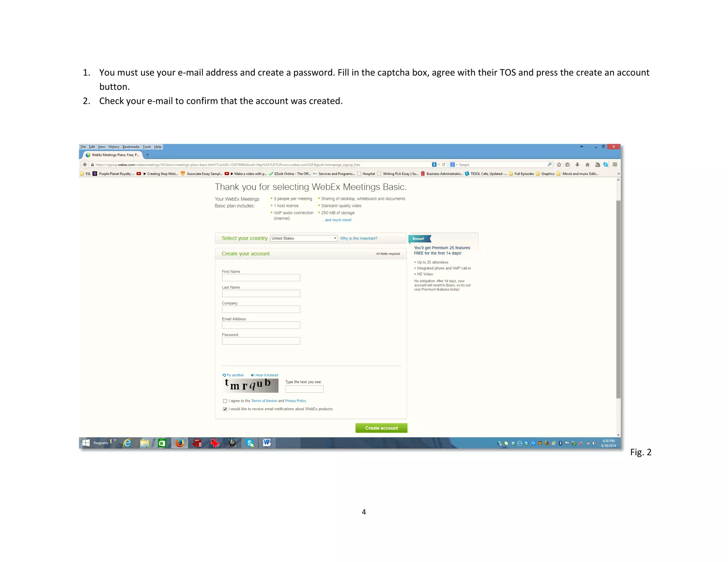Open File Explorer from the taskbar
This screenshot has height=562, width=728.
point(144,443)
